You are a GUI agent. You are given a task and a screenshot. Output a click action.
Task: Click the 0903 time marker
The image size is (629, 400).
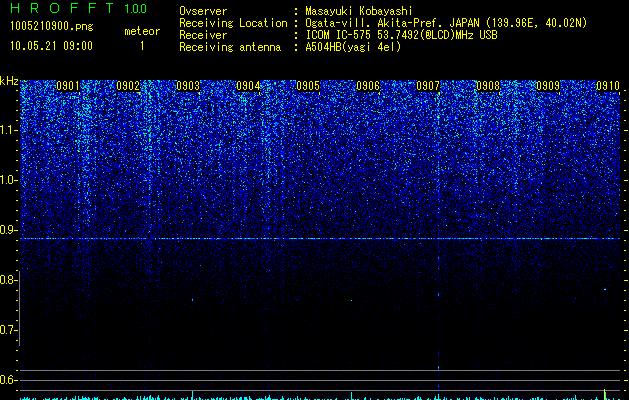pos(188,86)
